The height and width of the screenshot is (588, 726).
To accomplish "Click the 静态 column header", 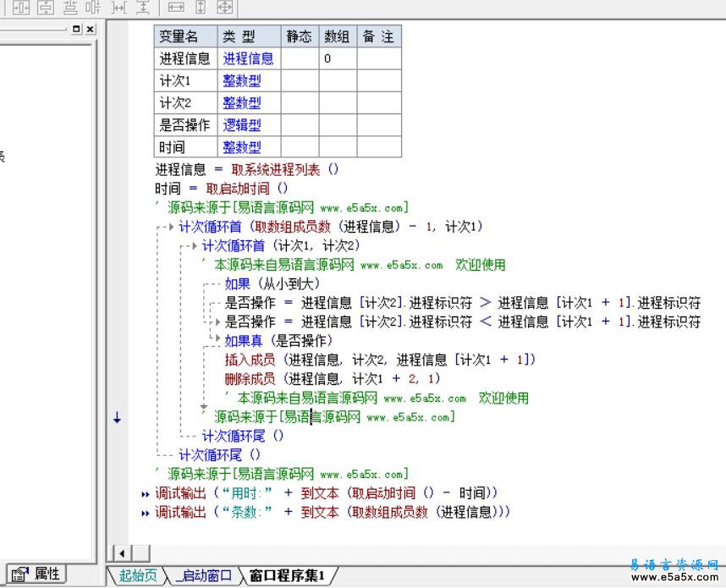I will point(300,36).
